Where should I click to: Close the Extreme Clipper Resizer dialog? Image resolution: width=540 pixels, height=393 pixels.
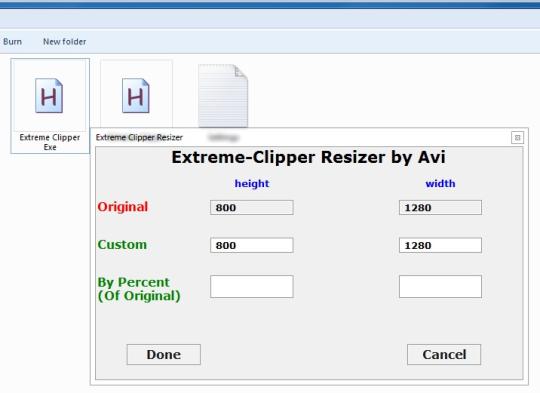click(517, 138)
